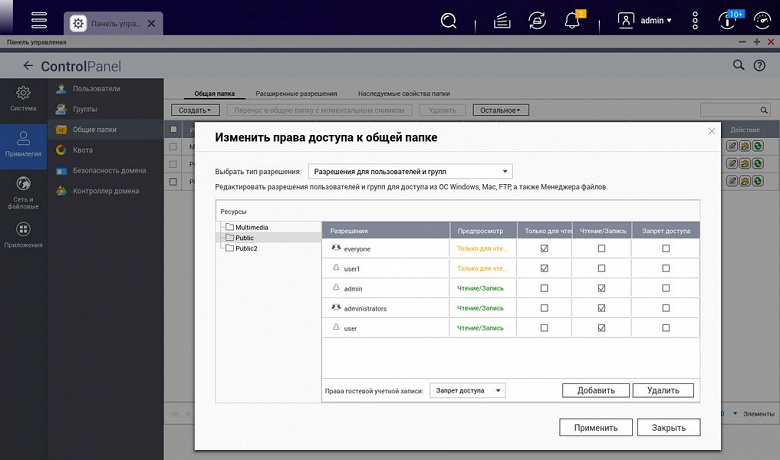
Task: Enable read-only checkbox for admin
Action: [544, 288]
